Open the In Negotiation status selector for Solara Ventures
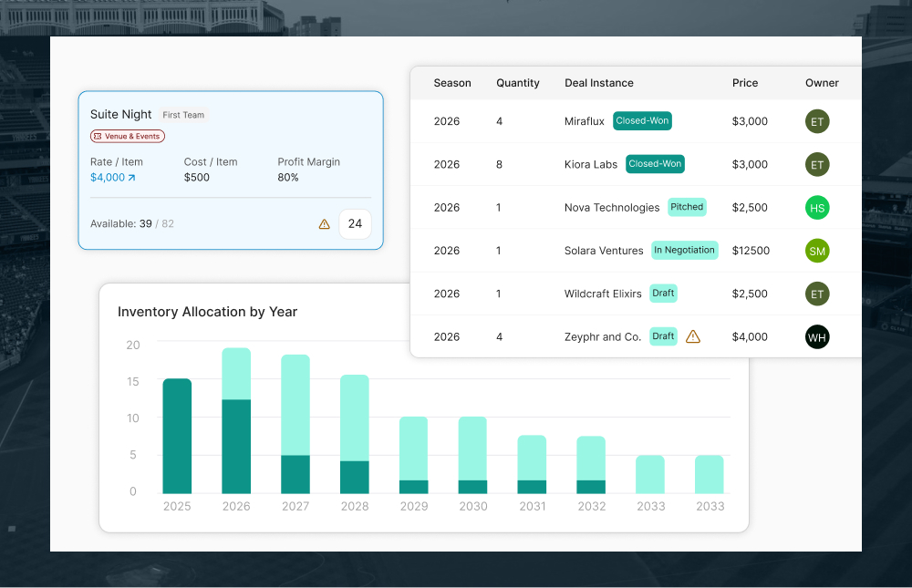The image size is (912, 588). click(x=684, y=250)
